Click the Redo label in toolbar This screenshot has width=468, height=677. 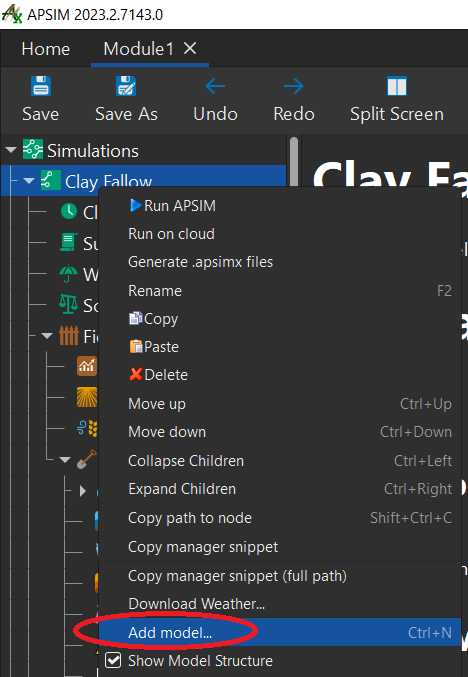click(x=294, y=114)
